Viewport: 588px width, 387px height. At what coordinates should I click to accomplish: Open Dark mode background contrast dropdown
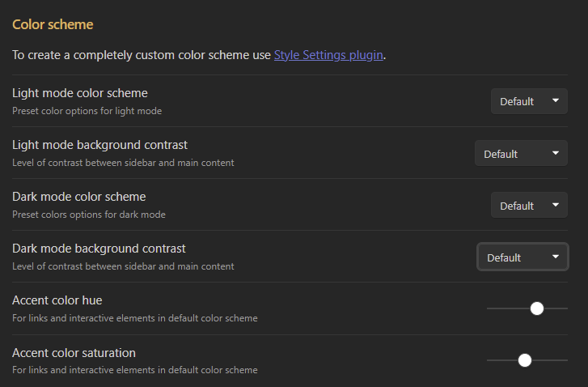coord(522,257)
